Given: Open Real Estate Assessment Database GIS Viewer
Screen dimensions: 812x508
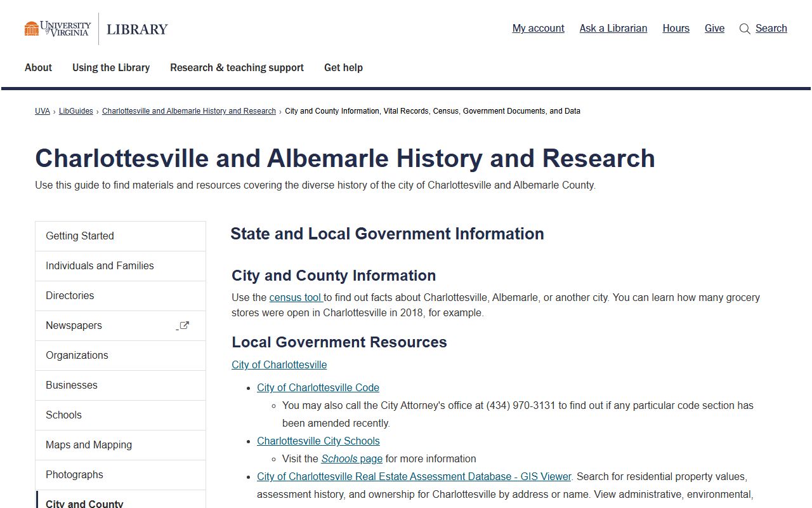Looking at the screenshot, I should 414,477.
